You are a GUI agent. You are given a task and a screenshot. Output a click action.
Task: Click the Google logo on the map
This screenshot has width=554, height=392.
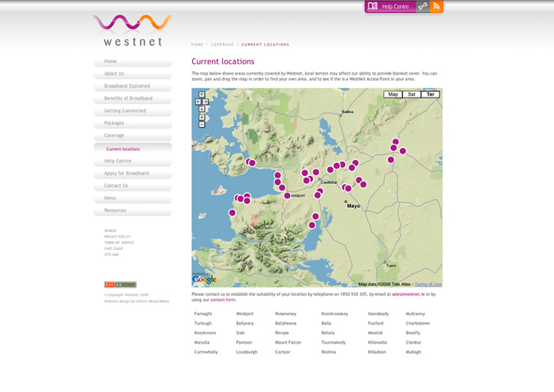[x=204, y=279]
